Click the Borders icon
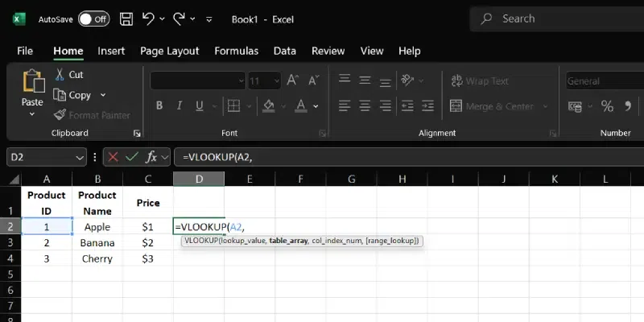The image size is (644, 322). [x=233, y=105]
